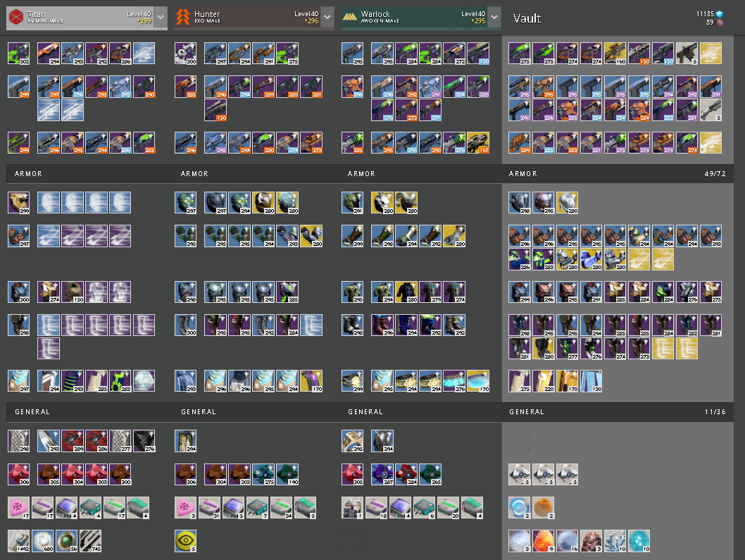Click the empty slot in Vault's General
This screenshot has height=560, width=745.
(x=519, y=441)
